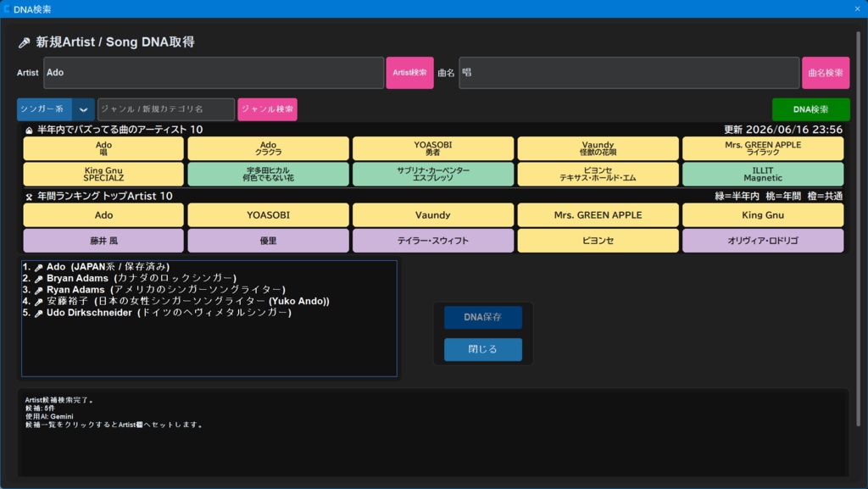868x489 pixels.
Task: Pick the King Gnu SPECIALZ tile
Action: (103, 174)
